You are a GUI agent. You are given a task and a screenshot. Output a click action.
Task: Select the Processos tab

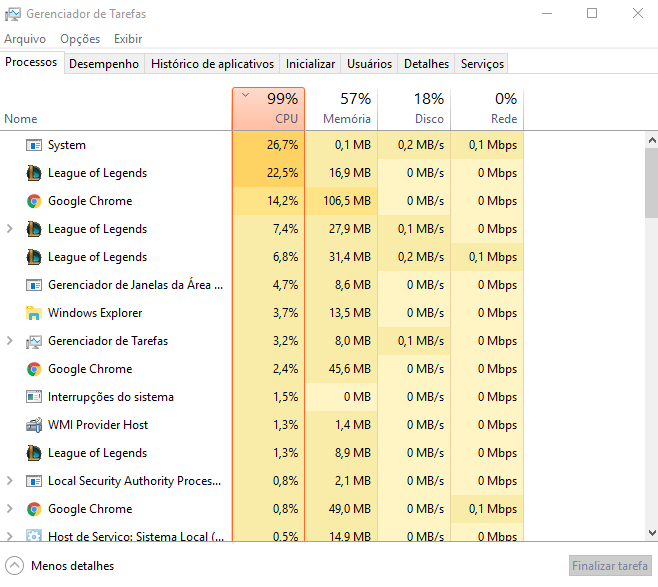coord(31,63)
